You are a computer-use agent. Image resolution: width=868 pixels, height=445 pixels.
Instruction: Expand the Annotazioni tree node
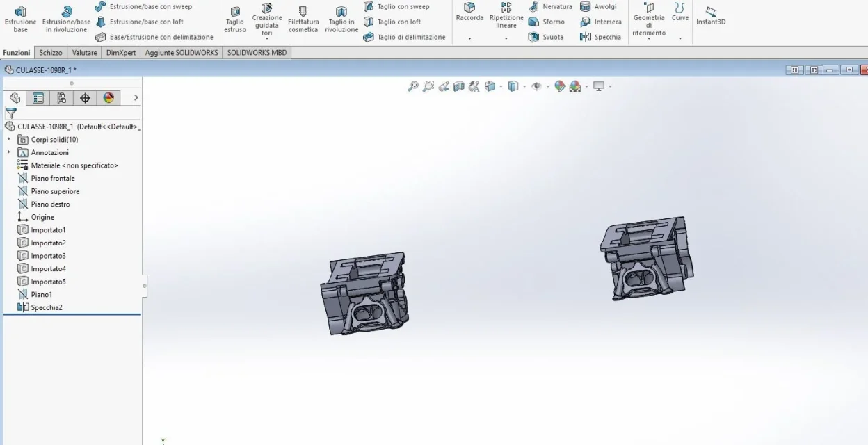(x=9, y=152)
